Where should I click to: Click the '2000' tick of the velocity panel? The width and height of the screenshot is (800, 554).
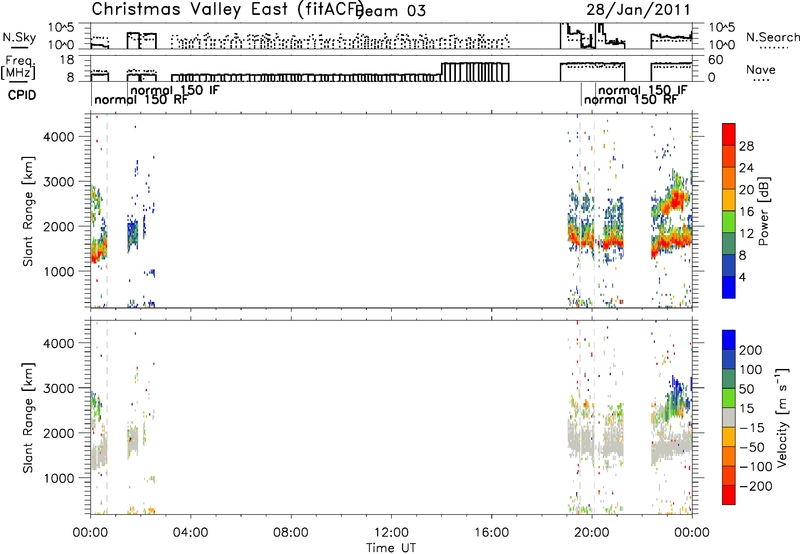[58, 433]
